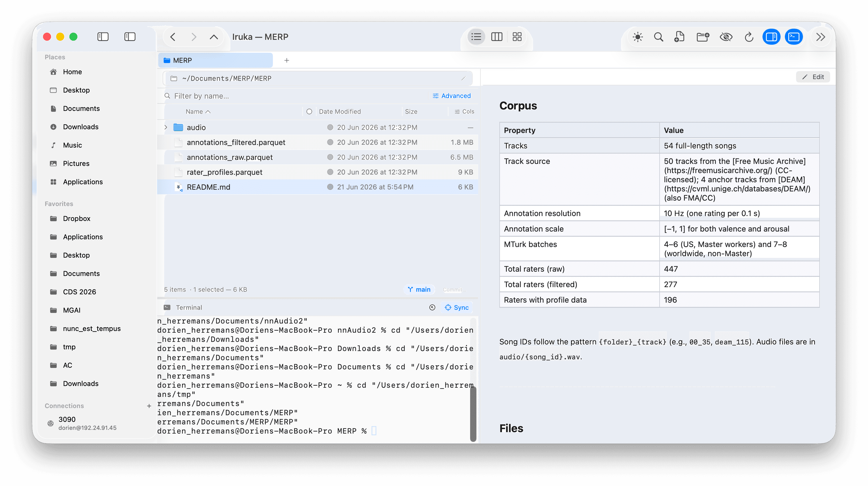The width and height of the screenshot is (868, 486).
Task: Open the CDS 2026 favorite folder
Action: (x=79, y=292)
